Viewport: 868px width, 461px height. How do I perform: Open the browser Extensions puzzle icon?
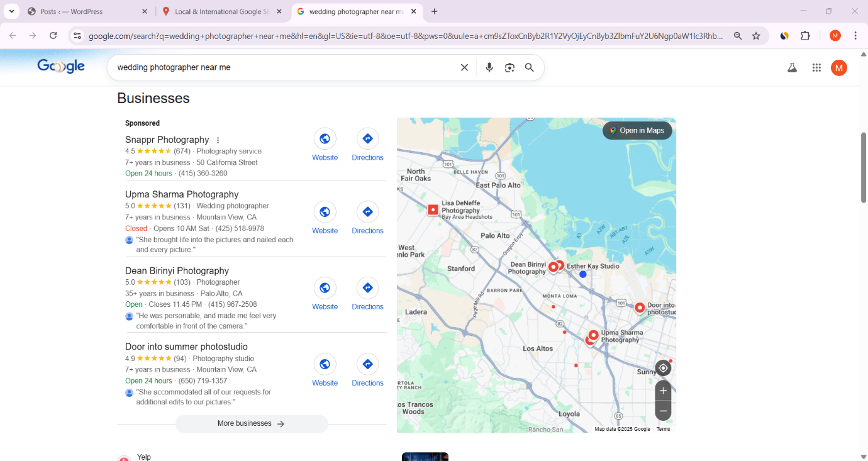(x=805, y=36)
